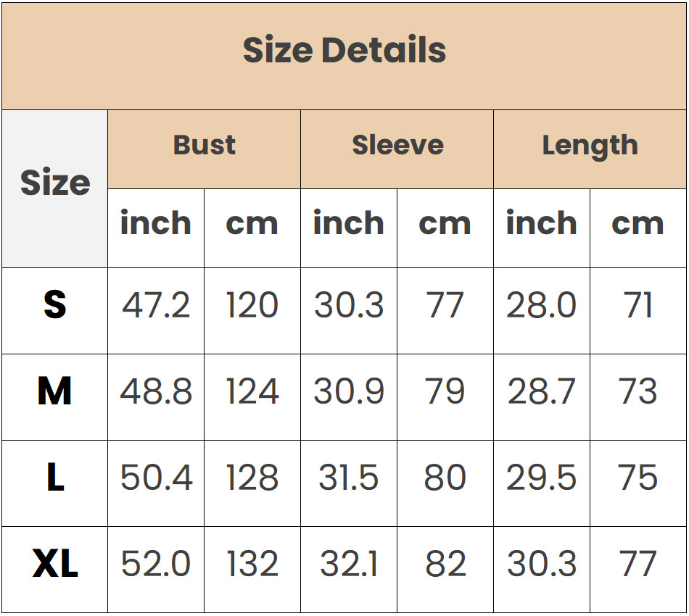Click the XL size row label
The image size is (689, 616).
(x=55, y=564)
